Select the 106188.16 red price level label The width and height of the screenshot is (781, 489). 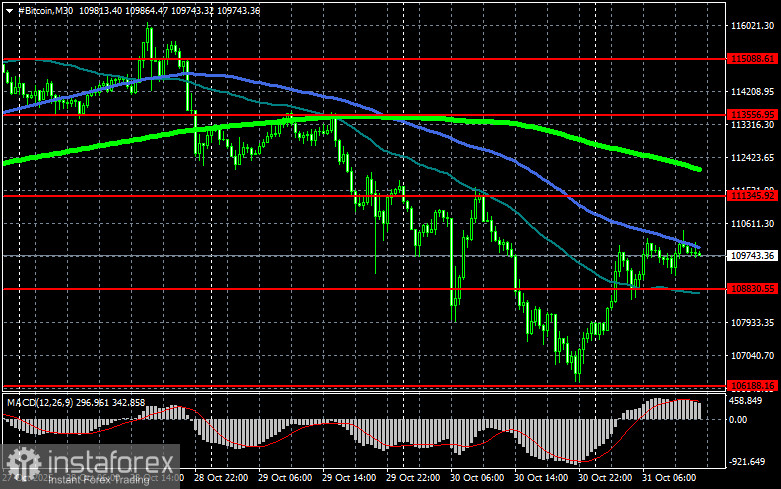coord(752,385)
